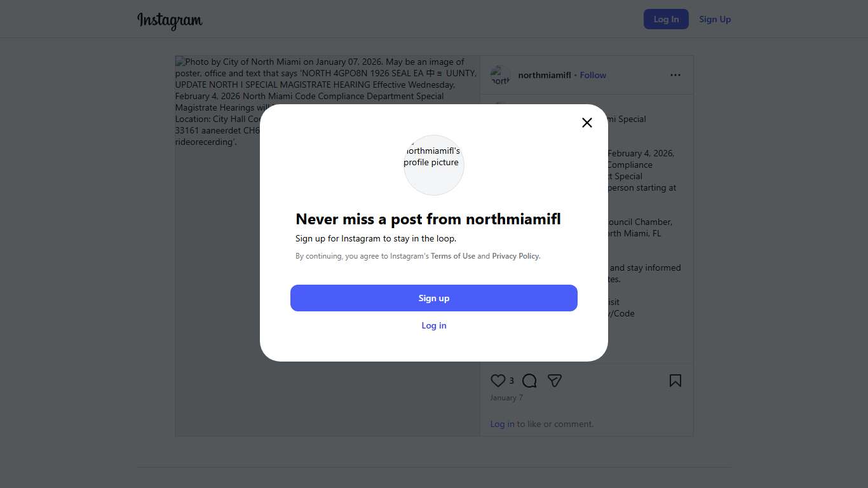The image size is (868, 488).
Task: Open the Terms of Use link
Action: coord(453,256)
